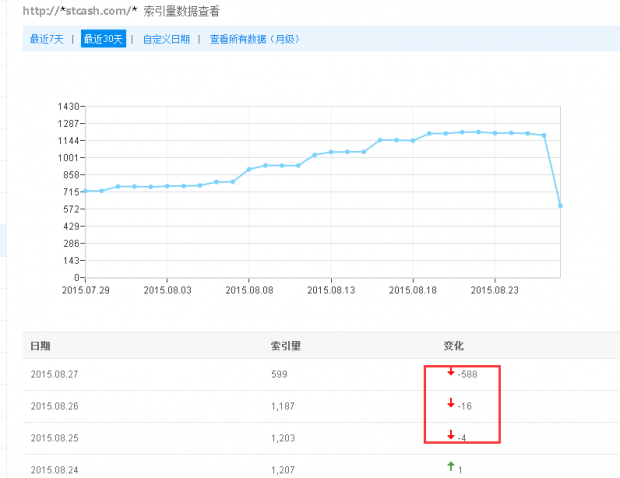Click the x-axis label 2015.08.18
The height and width of the screenshot is (478, 620).
(x=413, y=290)
